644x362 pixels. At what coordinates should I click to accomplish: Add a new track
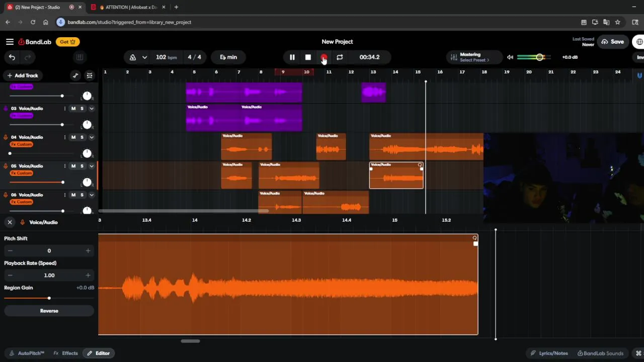[22, 75]
